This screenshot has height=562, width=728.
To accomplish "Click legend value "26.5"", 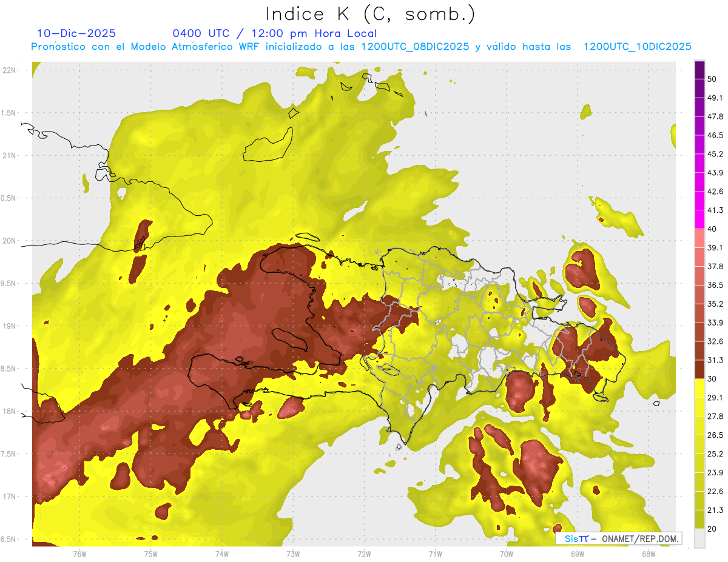I will click(715, 435).
